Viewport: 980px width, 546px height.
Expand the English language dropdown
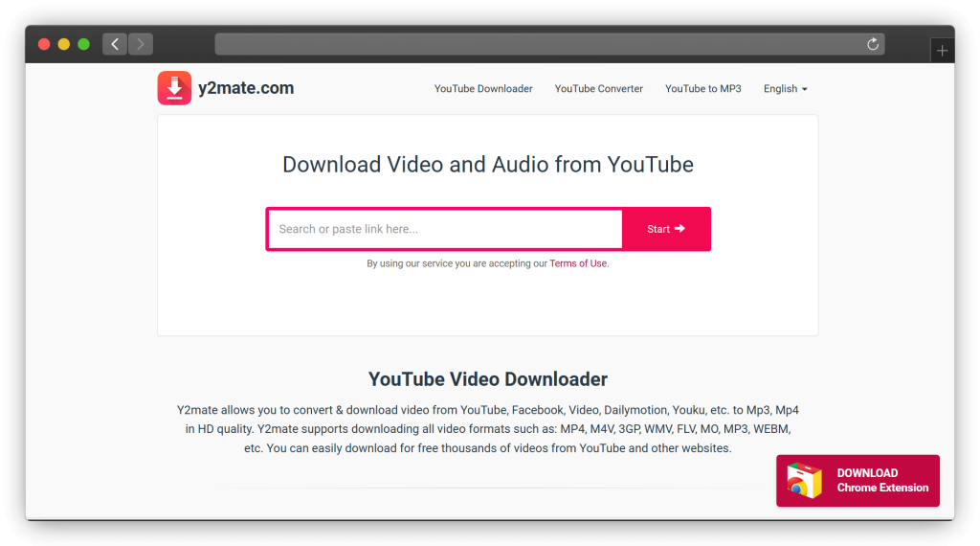pyautogui.click(x=785, y=89)
